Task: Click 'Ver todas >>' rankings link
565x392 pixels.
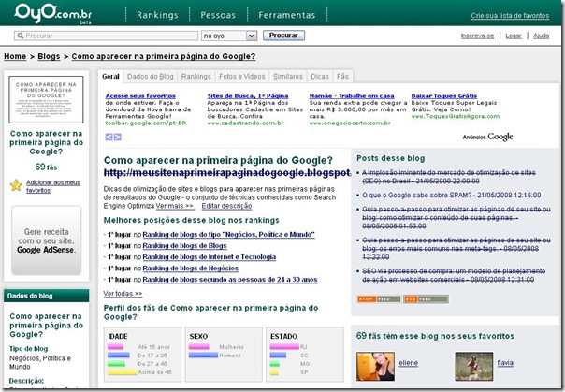Action: coord(123,294)
